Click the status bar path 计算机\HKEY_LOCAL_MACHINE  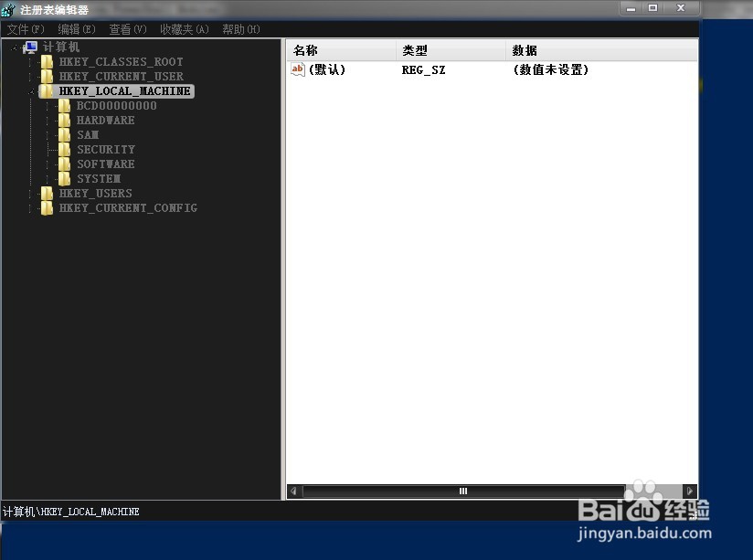pyautogui.click(x=71, y=512)
